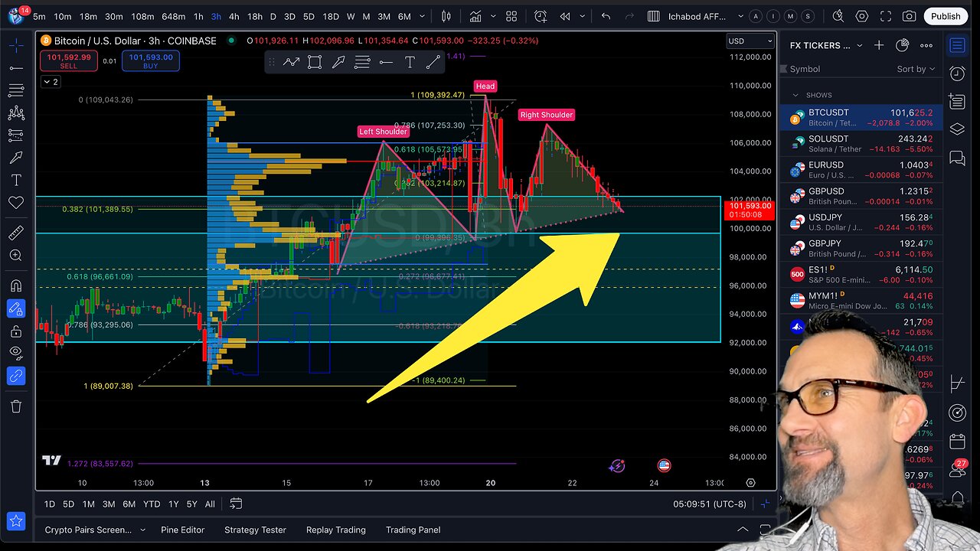Click the Publish button
The image size is (980, 551).
pyautogui.click(x=946, y=16)
